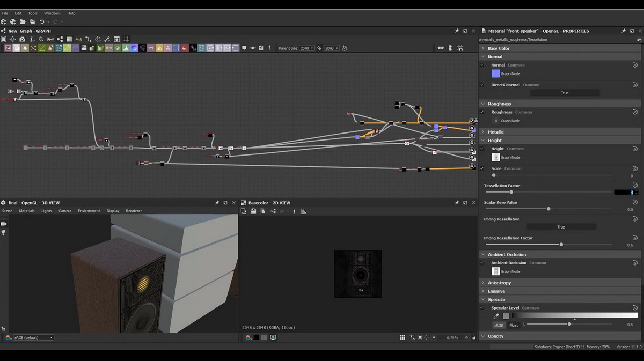The height and width of the screenshot is (361, 644).
Task: Click the 3D view light bulb icon
Action: [3, 232]
